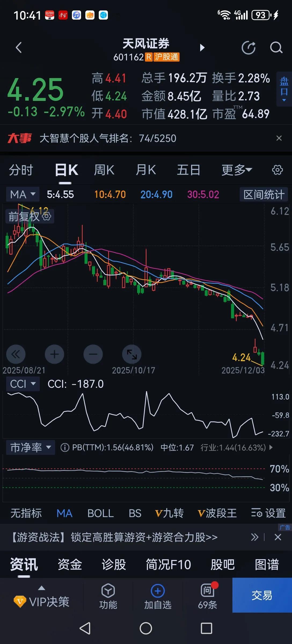Close the 大事 popularity ranking banner
This screenshot has height=644, width=292.
[x=279, y=138]
